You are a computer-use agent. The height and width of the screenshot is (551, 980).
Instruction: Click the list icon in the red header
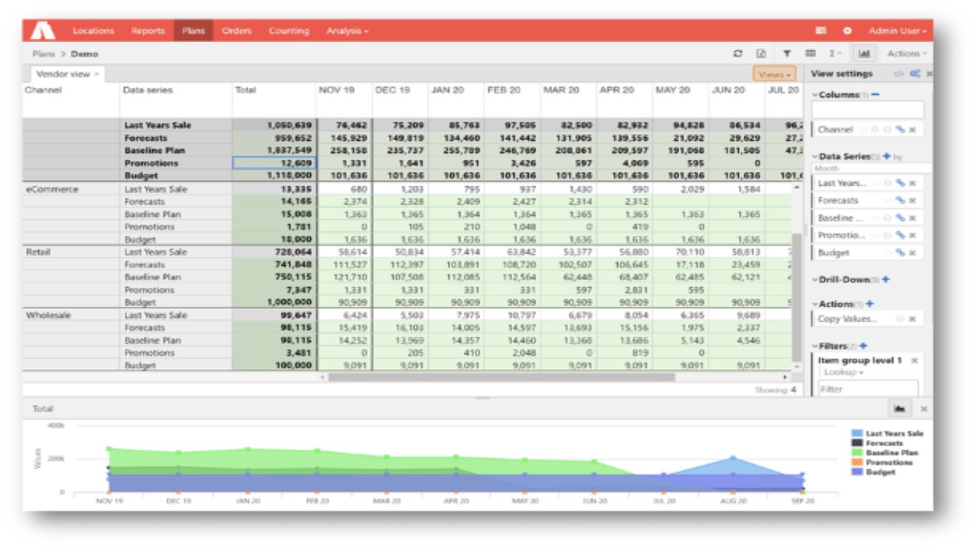[822, 31]
